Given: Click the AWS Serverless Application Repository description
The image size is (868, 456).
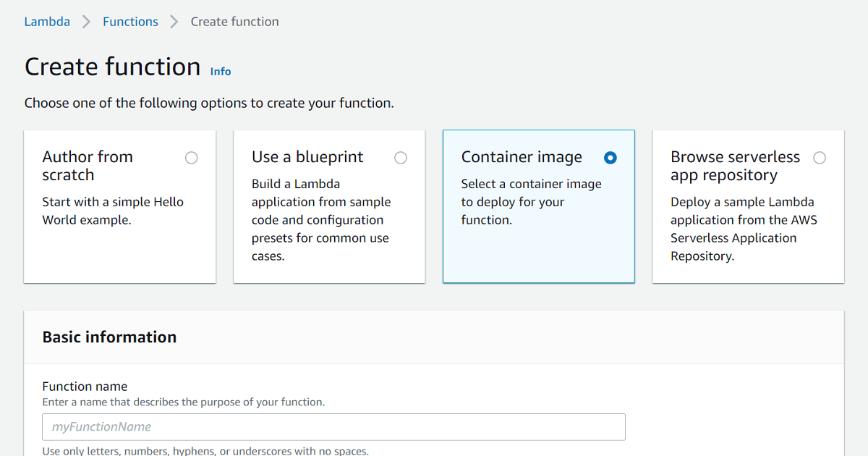Looking at the screenshot, I should tap(744, 229).
